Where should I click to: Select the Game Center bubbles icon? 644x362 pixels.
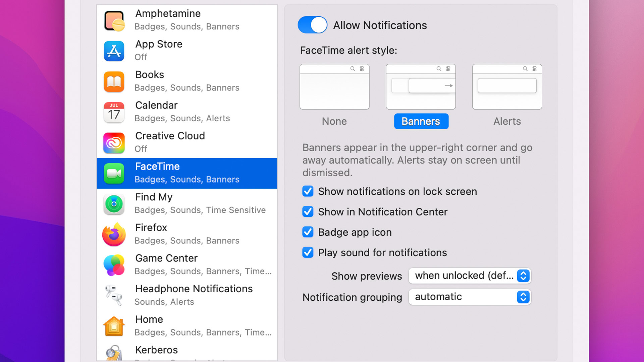point(114,265)
